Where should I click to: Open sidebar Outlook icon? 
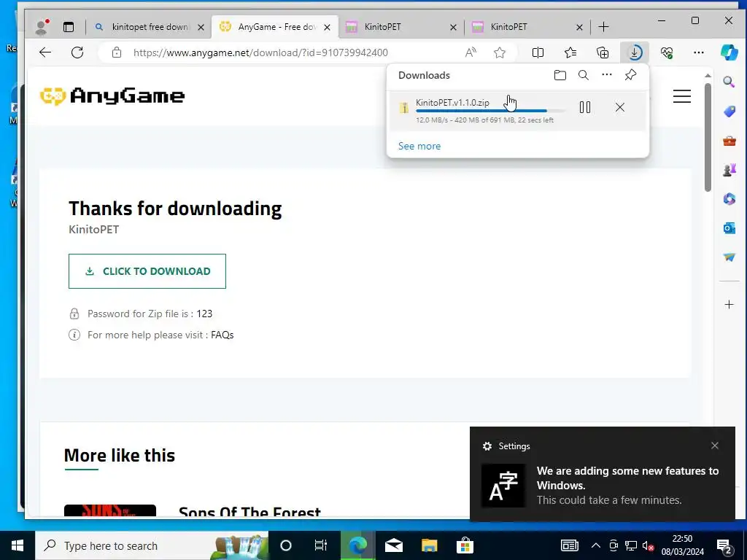pyautogui.click(x=729, y=228)
